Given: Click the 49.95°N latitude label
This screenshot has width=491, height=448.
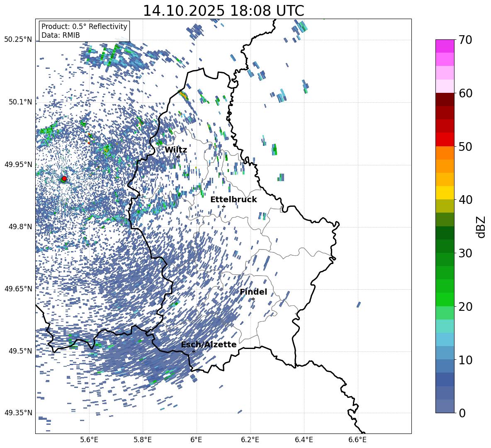Looking at the screenshot, I should point(18,165).
